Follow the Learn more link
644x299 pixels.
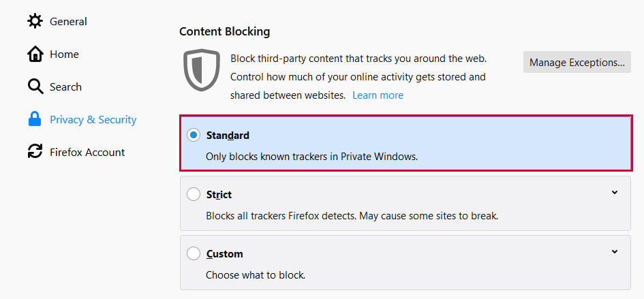pyautogui.click(x=378, y=95)
